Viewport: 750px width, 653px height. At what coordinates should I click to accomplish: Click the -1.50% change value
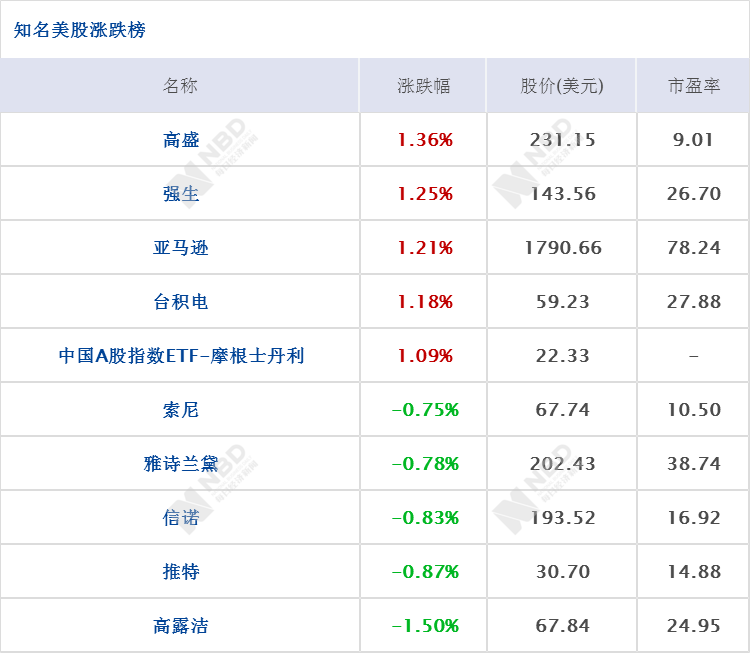coord(425,626)
